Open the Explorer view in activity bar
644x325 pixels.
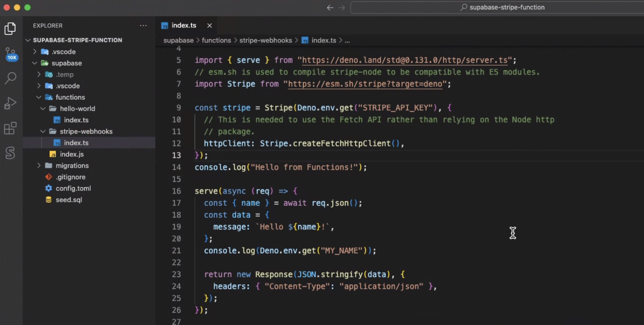click(10, 29)
